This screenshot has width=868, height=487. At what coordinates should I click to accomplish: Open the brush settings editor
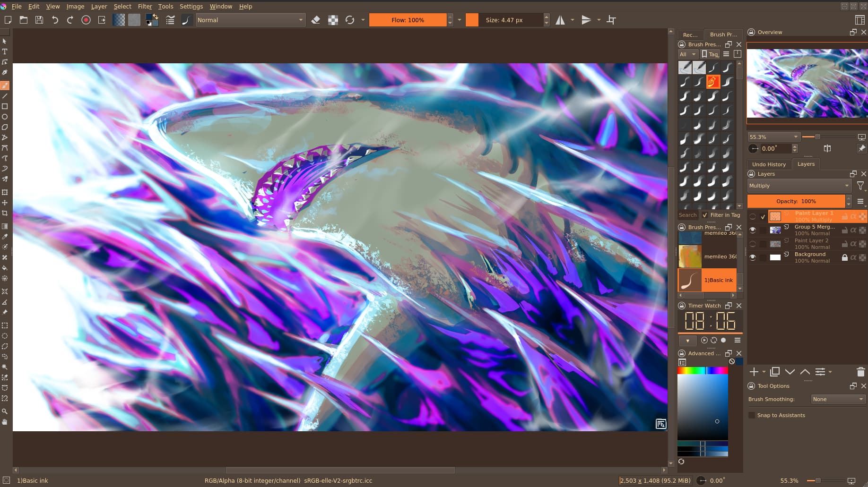(171, 20)
